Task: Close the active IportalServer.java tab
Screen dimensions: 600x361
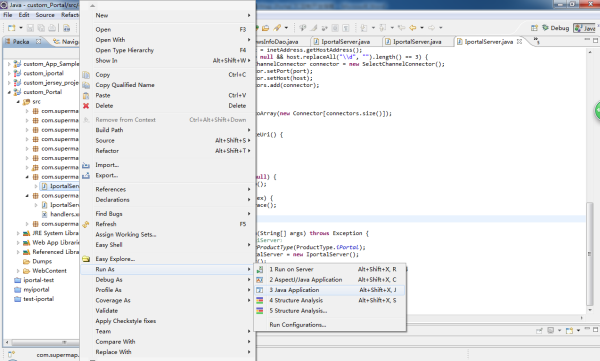Action: coord(519,41)
